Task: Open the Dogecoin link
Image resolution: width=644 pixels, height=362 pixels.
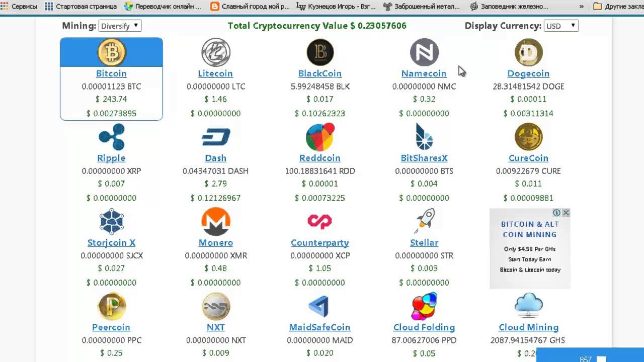Action: point(528,73)
